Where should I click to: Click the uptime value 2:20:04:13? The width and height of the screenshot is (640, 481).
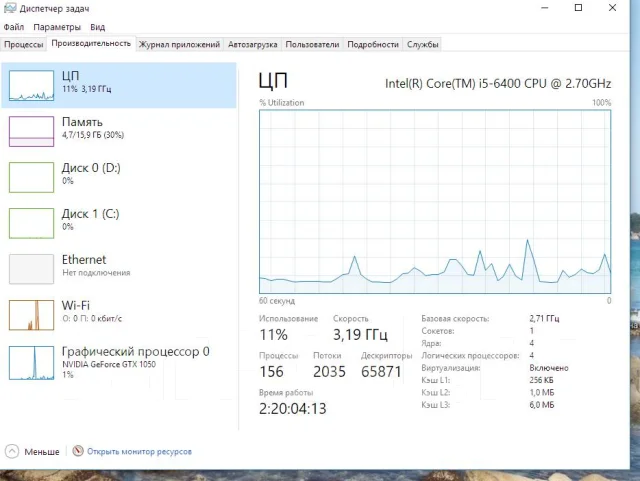tap(293, 409)
